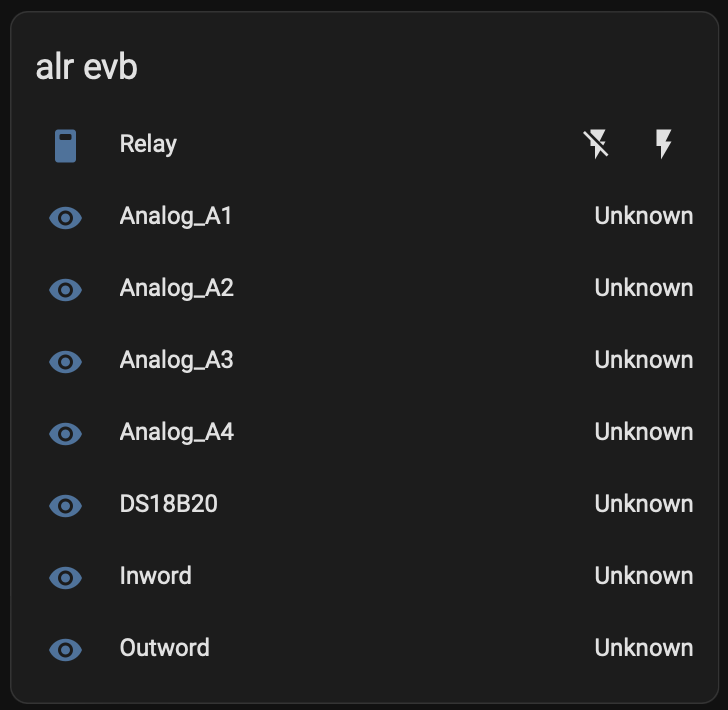This screenshot has width=728, height=710.
Task: Open the Analog_A1 entity details
Action: pyautogui.click(x=176, y=216)
